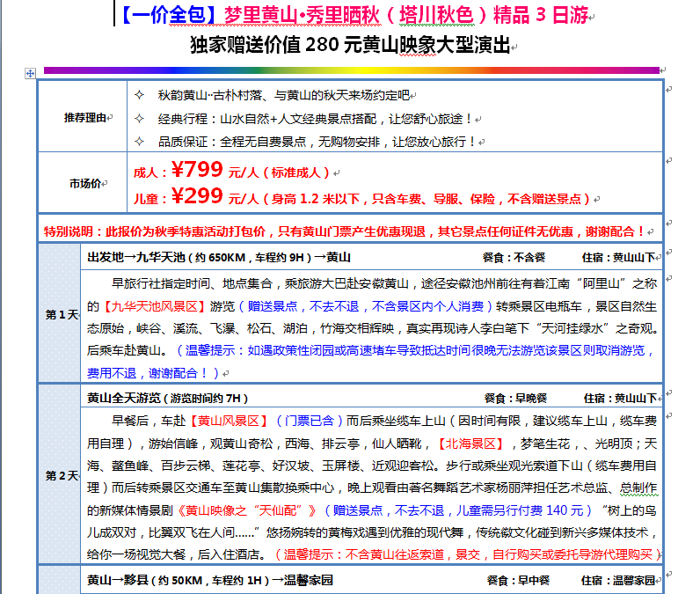Select the 第2天 row header cell
Viewport: 700px width, 594px height.
tap(62, 476)
